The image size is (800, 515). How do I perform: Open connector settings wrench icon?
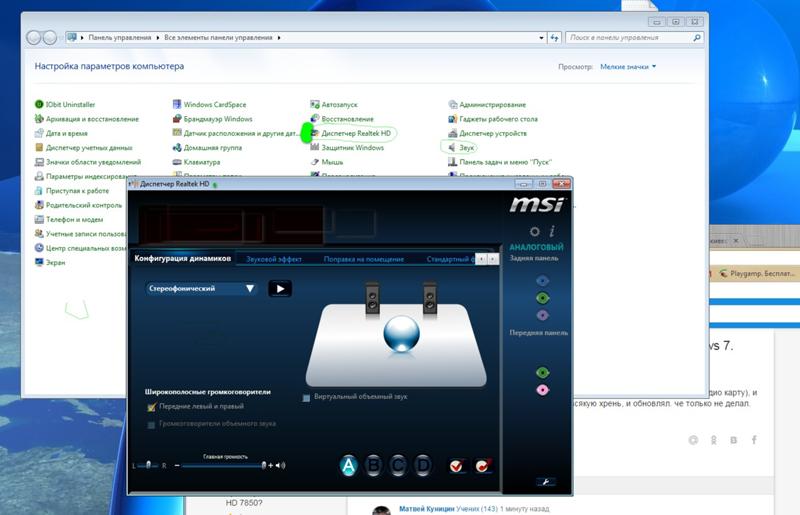tap(545, 482)
